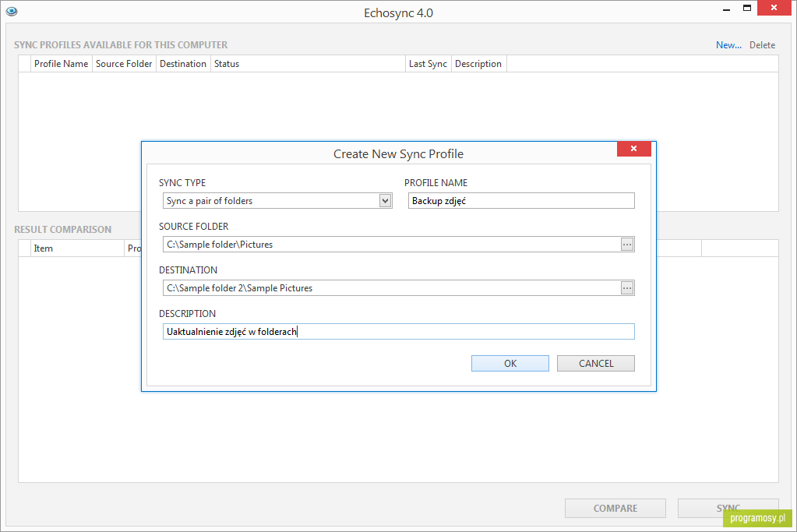Image resolution: width=797 pixels, height=532 pixels.
Task: Dismiss dialog with the CANCEL button
Action: (596, 363)
